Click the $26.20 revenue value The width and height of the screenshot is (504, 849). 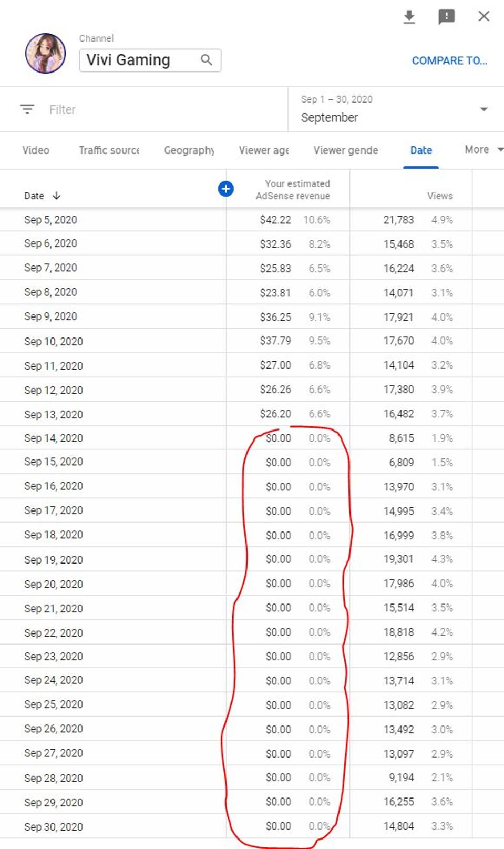(275, 414)
